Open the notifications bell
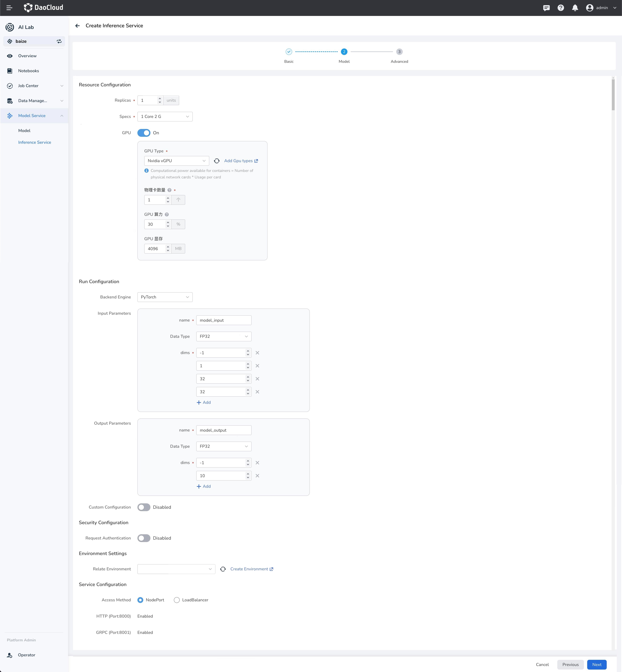 (575, 8)
